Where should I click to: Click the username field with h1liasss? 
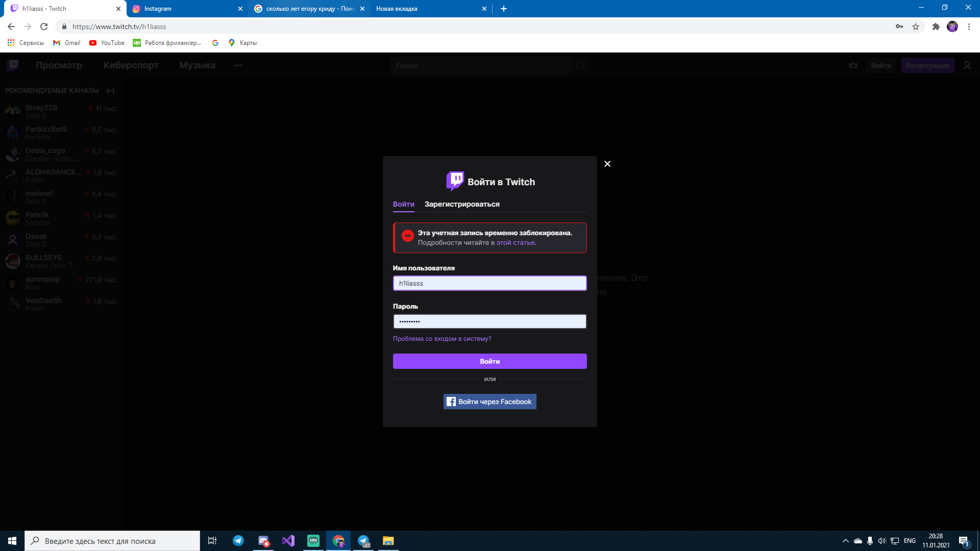click(x=490, y=283)
